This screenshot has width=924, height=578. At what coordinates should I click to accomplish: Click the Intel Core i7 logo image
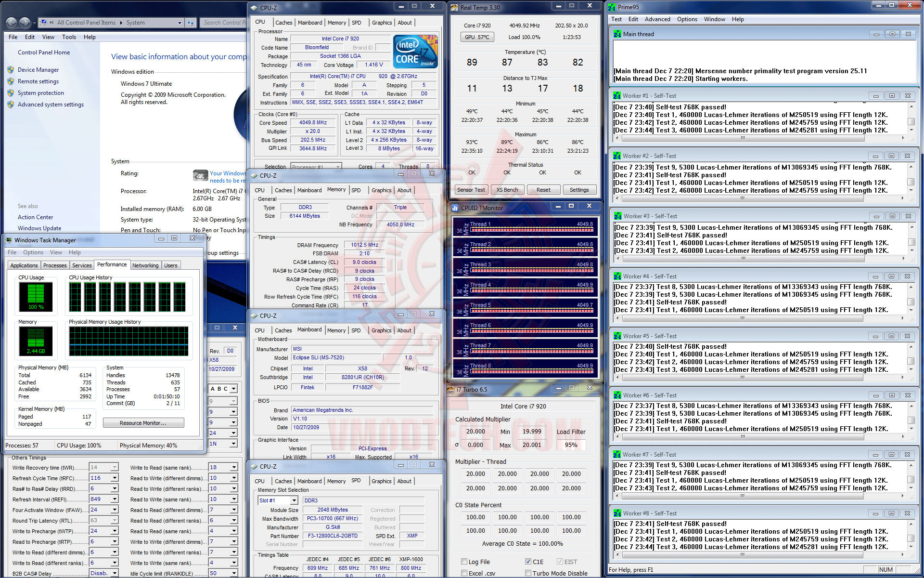(x=415, y=51)
